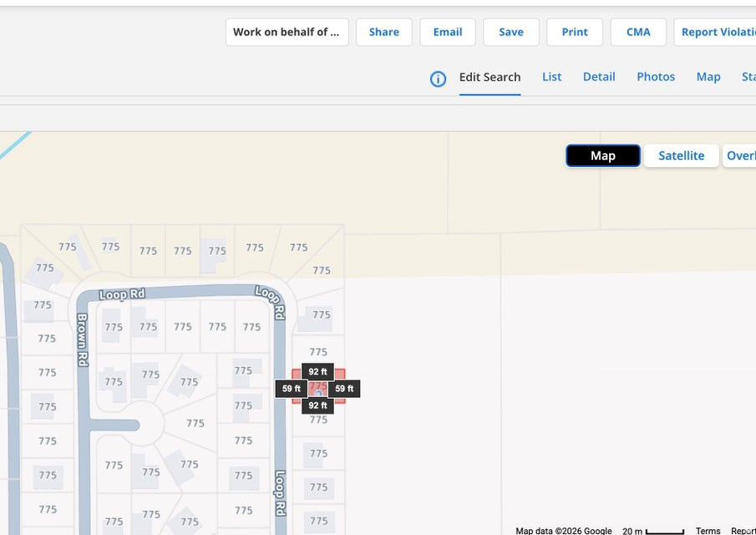
Task: Click the highlighted red parcel on the map
Action: [317, 388]
